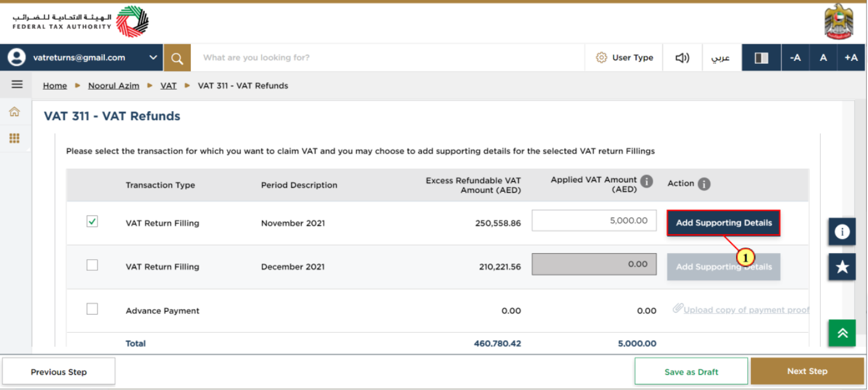This screenshot has width=868, height=390.
Task: Open the User Type selector
Action: tap(624, 58)
